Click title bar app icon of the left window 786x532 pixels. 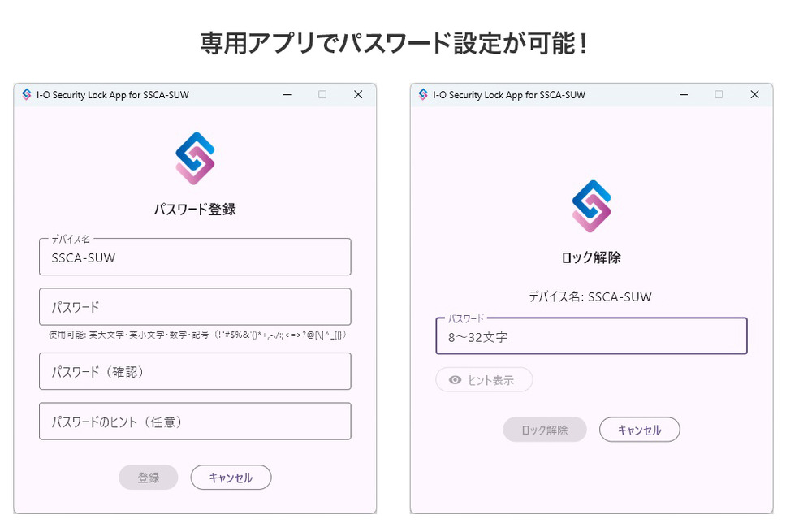tap(27, 94)
